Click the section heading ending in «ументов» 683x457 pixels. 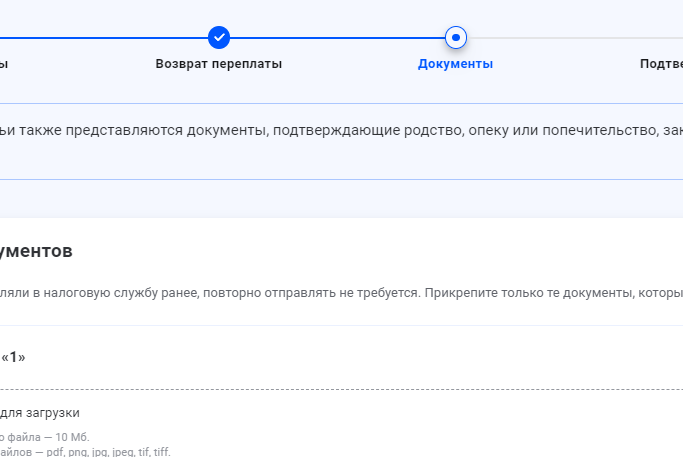[x=36, y=251]
